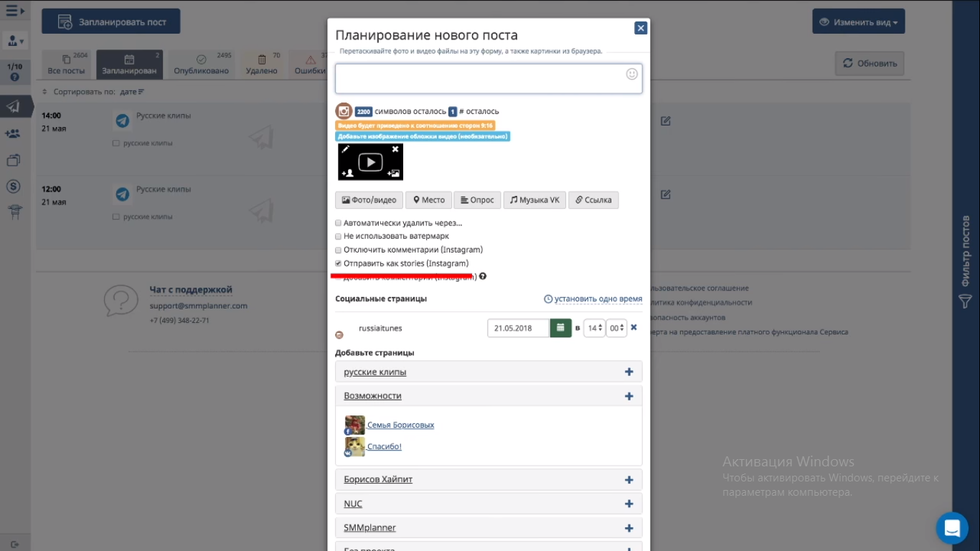Toggle the sidebar hamburger menu
980x551 pixels.
(x=14, y=11)
